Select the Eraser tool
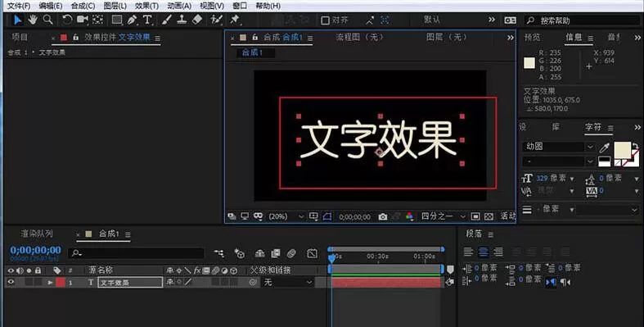Viewport: 644px width, 327px height. pos(197,20)
